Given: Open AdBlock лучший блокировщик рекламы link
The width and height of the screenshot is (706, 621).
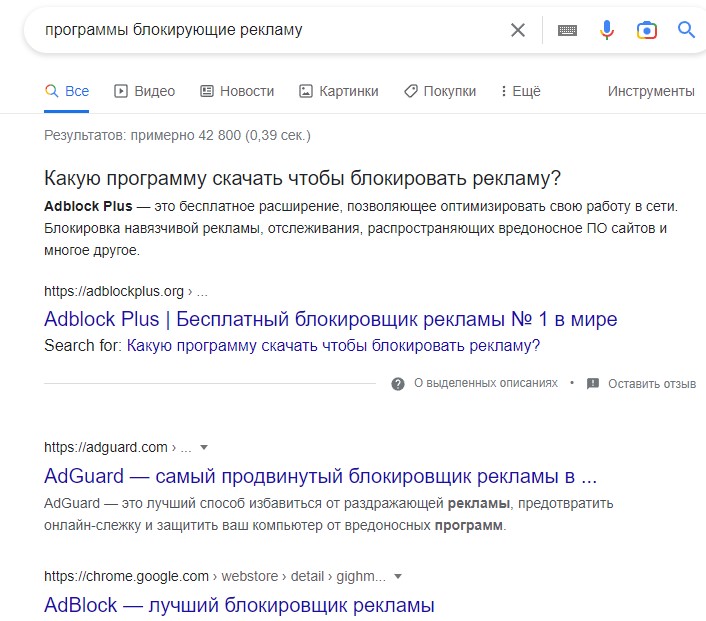Looking at the screenshot, I should point(239,605).
